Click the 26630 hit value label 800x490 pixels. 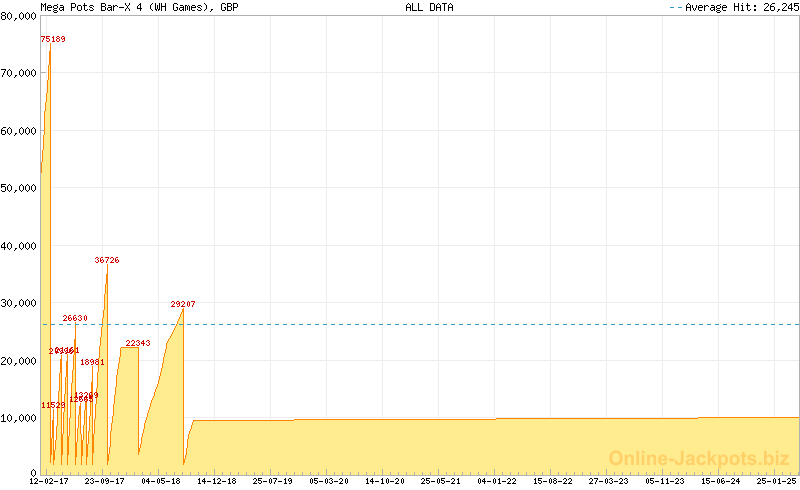(75, 318)
